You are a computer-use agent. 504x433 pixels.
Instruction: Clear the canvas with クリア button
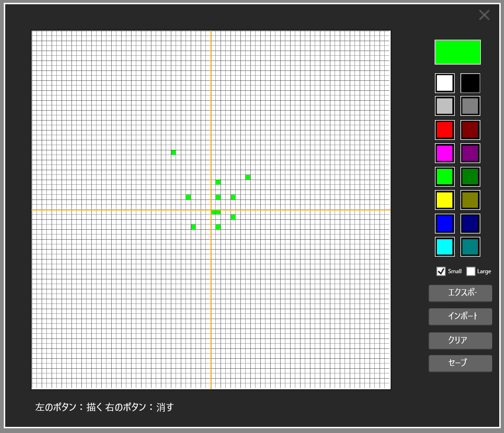[x=460, y=340]
